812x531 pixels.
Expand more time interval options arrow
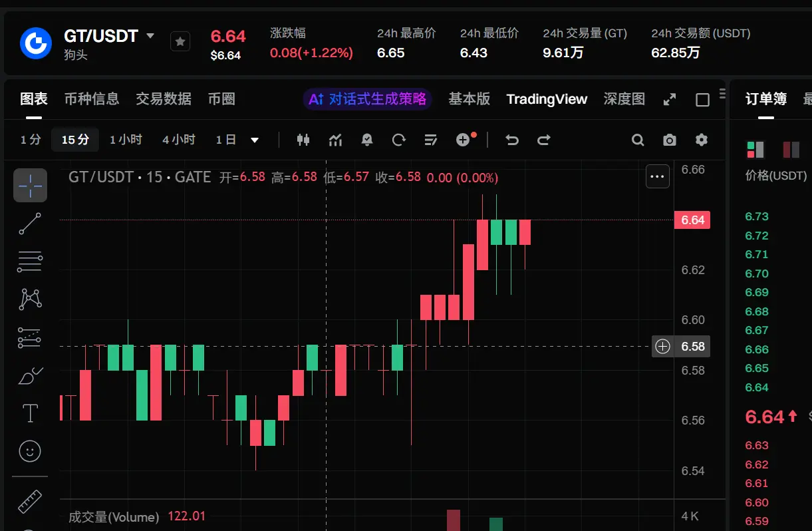[x=255, y=140]
